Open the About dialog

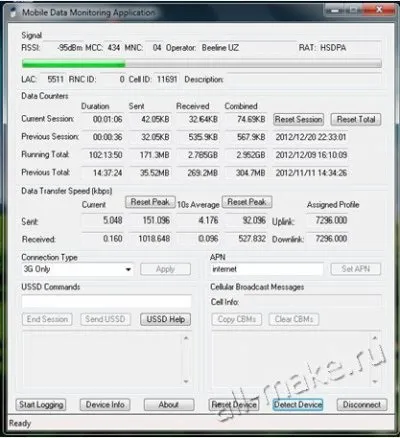[169, 405]
